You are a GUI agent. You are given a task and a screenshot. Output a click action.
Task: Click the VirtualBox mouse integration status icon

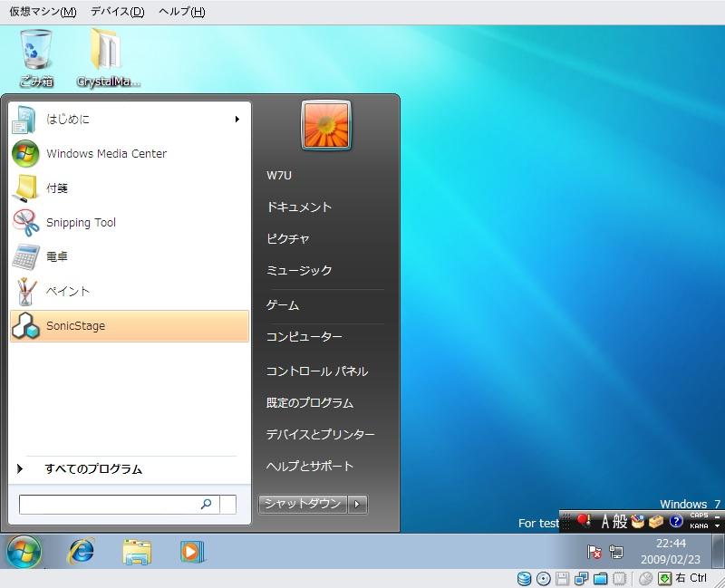point(645,578)
